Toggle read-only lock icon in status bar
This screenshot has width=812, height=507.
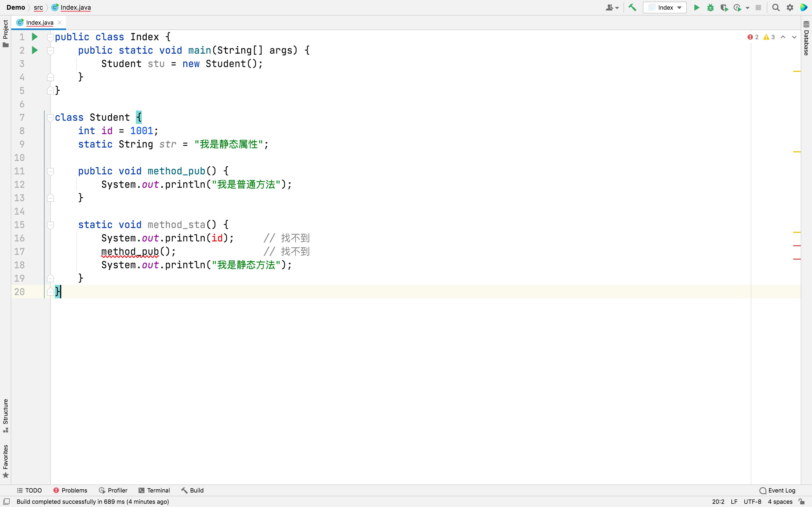coord(802,502)
